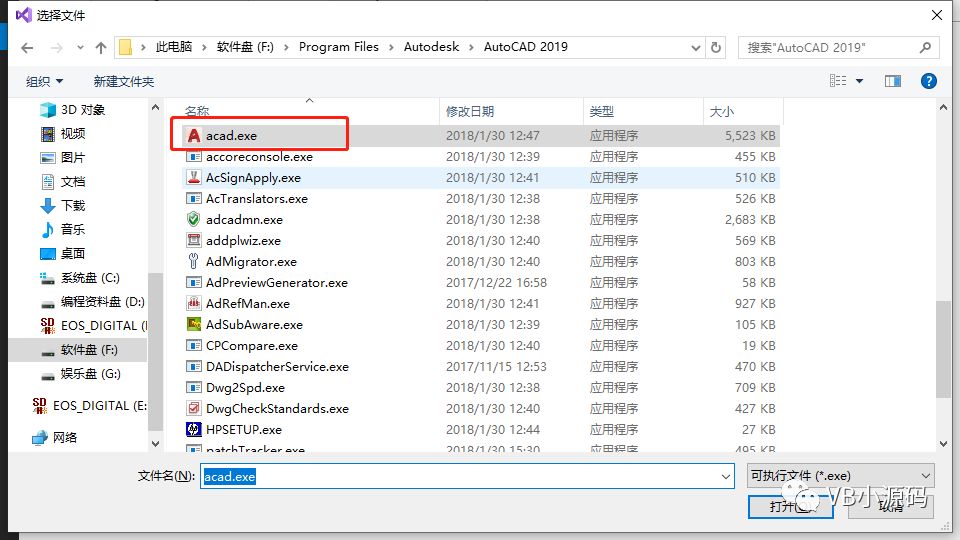This screenshot has width=960, height=540.
Task: Expand breadcrumb arrow after Program Files
Action: 391,47
